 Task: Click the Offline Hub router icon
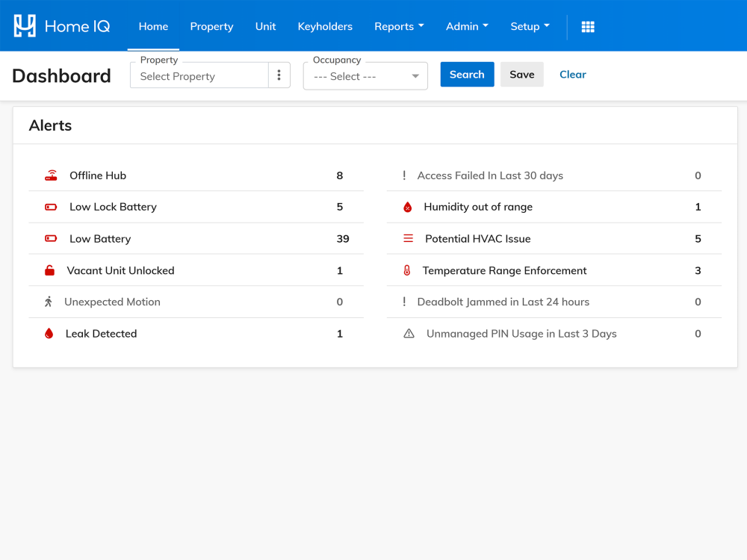pyautogui.click(x=51, y=175)
